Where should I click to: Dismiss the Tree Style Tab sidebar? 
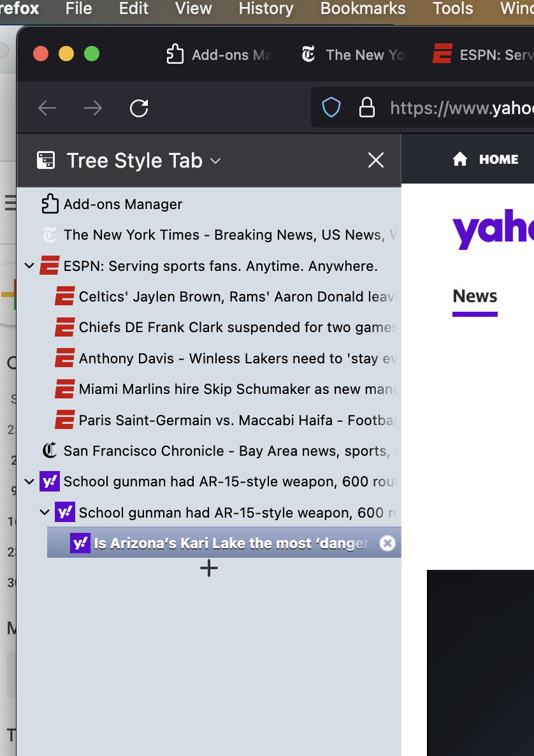[x=375, y=161]
